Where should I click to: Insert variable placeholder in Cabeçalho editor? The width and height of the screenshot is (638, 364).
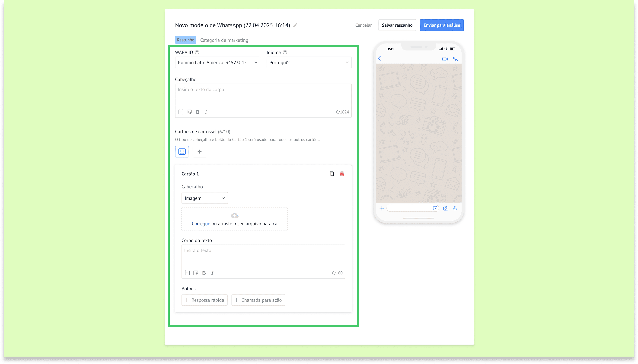click(181, 112)
